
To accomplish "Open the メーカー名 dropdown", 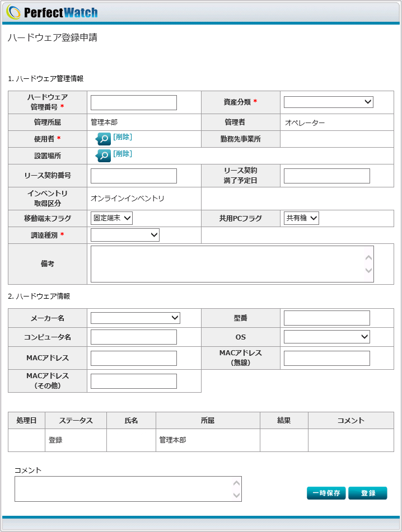I will (x=135, y=318).
